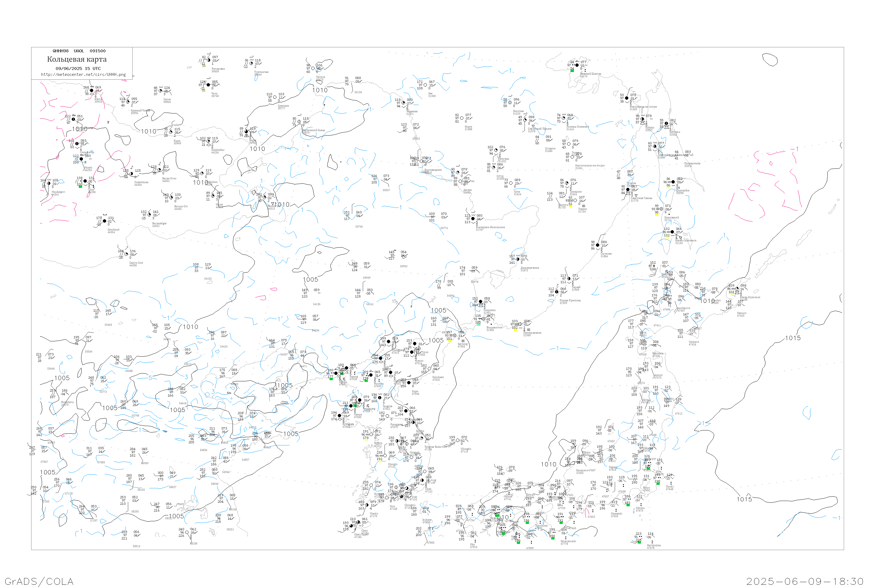882x588 pixels.
Task: Click the Покровка station overcast circle symbol
Action: point(481,302)
